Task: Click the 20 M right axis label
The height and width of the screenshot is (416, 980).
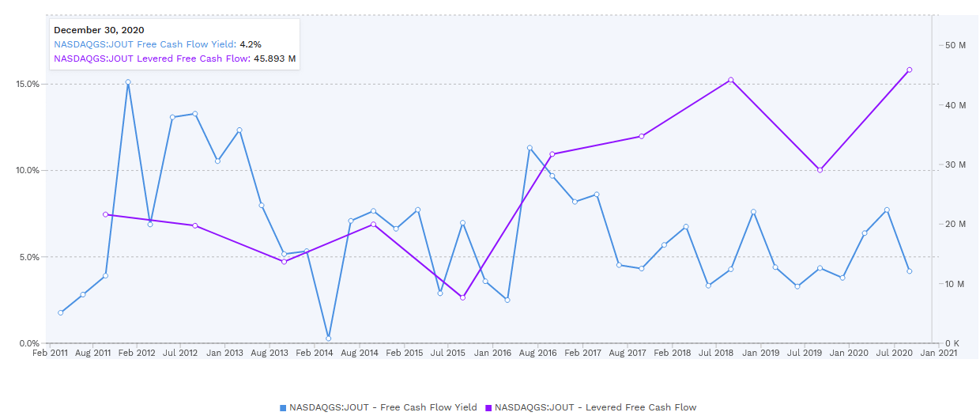Action: coord(955,224)
